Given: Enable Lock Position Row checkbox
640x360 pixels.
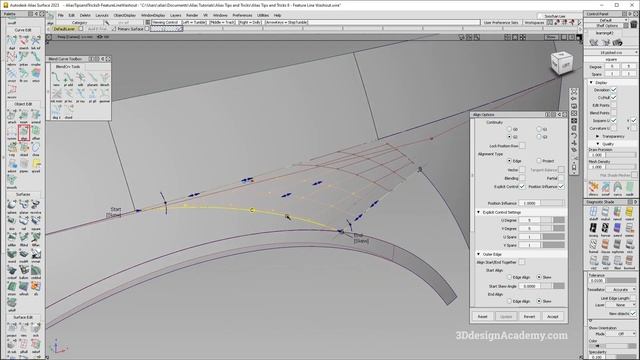Looking at the screenshot, I should [x=522, y=146].
